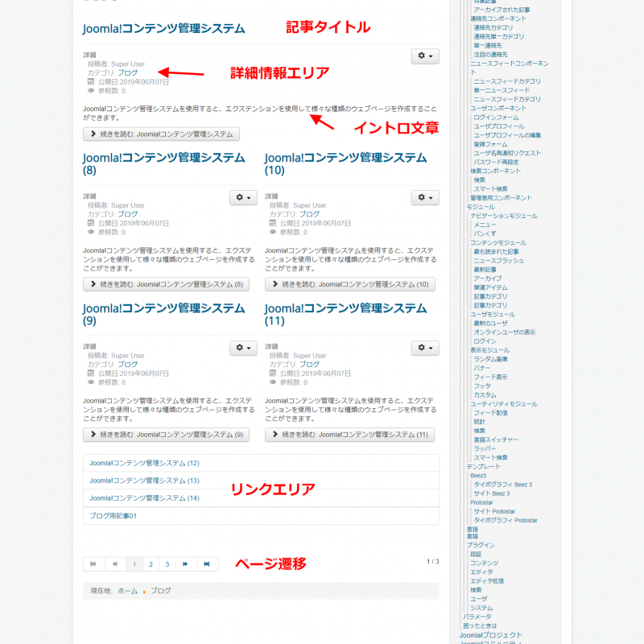The image size is (644, 644).
Task: Open gear menu of first Joomla!コンテンツ管理システム article
Action: click(425, 56)
